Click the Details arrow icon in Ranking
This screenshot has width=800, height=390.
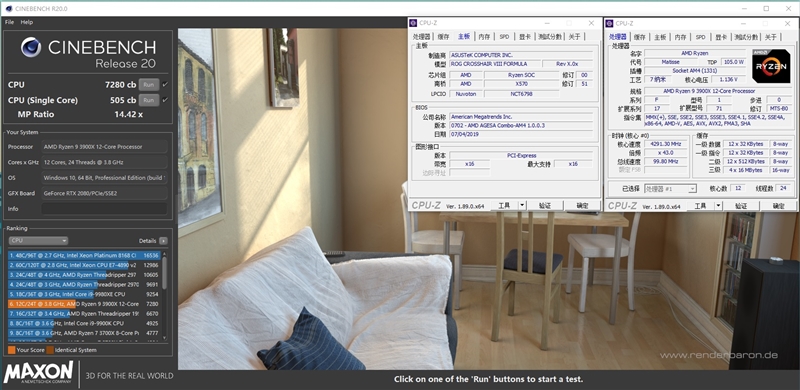point(163,240)
